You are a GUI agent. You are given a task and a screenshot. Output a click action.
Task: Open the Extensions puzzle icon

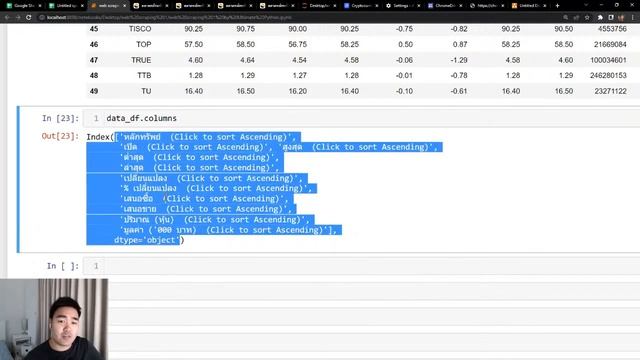click(600, 18)
